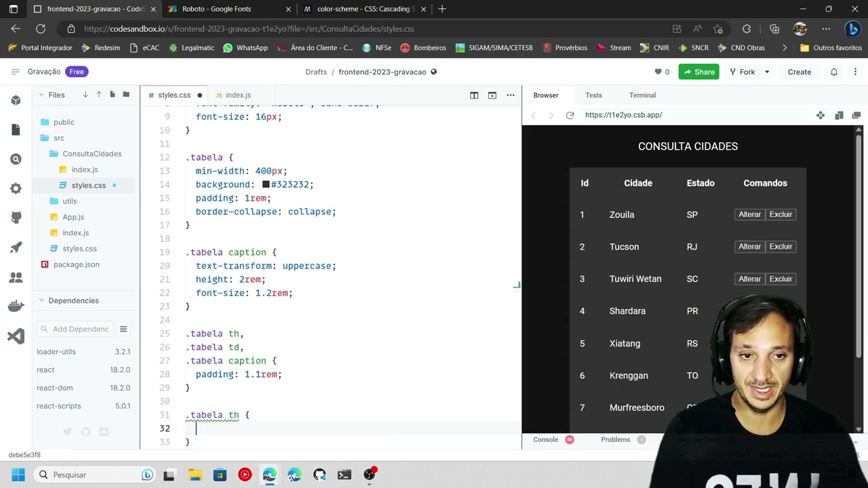Click the heart like icon
This screenshot has height=488, width=868.
(x=658, y=72)
